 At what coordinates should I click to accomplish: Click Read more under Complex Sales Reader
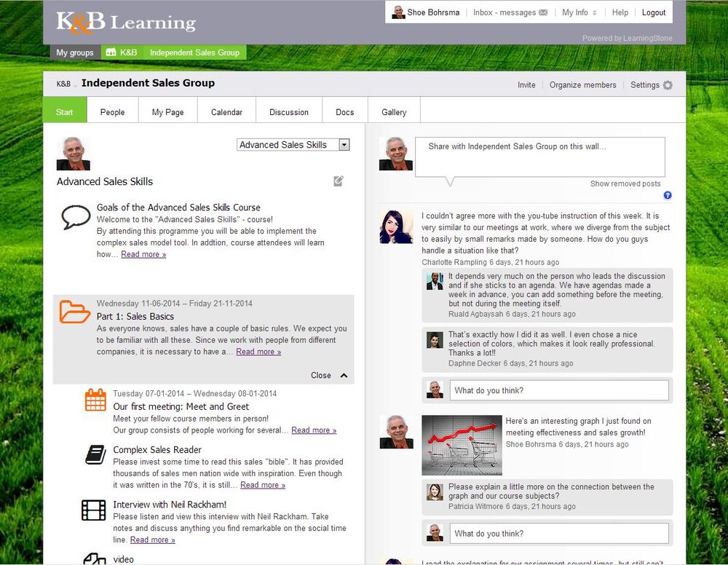[x=263, y=485]
